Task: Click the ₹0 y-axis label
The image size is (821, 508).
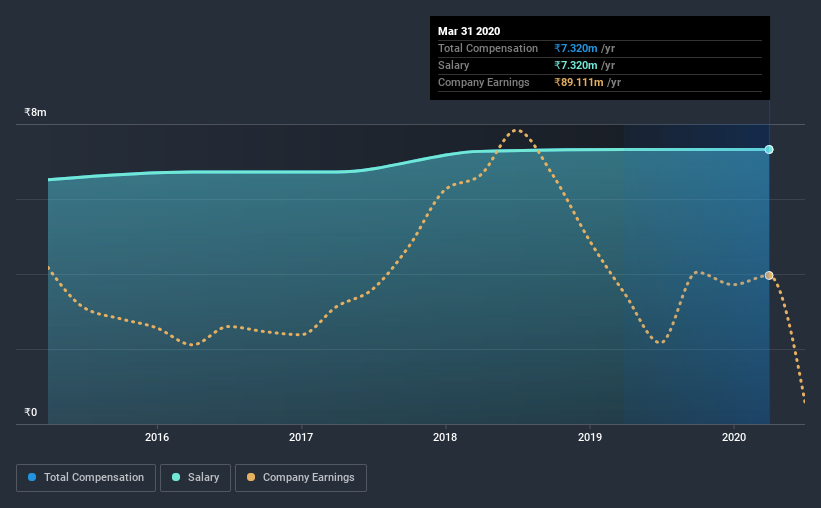Action: 30,412
